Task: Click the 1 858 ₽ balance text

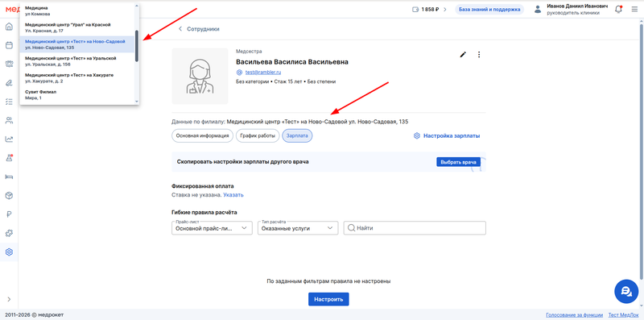Action: (x=431, y=9)
